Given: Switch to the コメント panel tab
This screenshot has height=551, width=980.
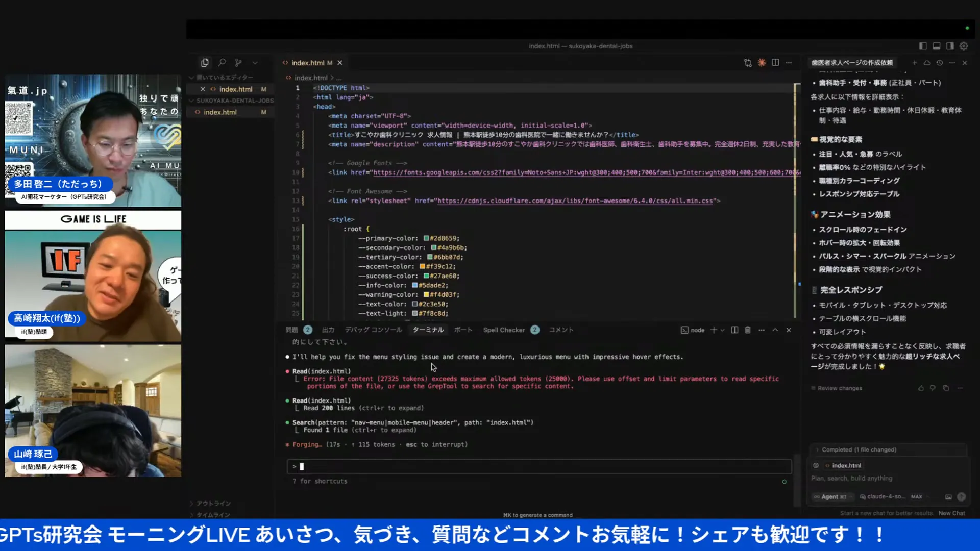Looking at the screenshot, I should tap(561, 330).
